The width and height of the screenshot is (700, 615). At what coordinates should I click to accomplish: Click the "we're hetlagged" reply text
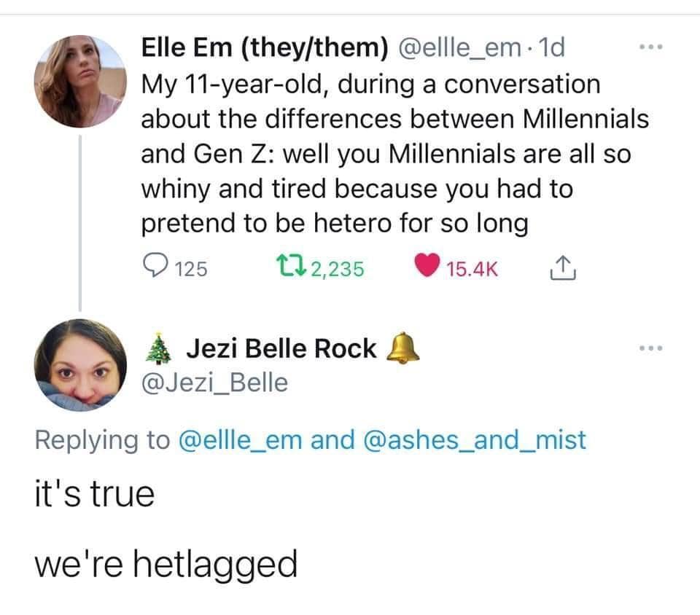166,563
